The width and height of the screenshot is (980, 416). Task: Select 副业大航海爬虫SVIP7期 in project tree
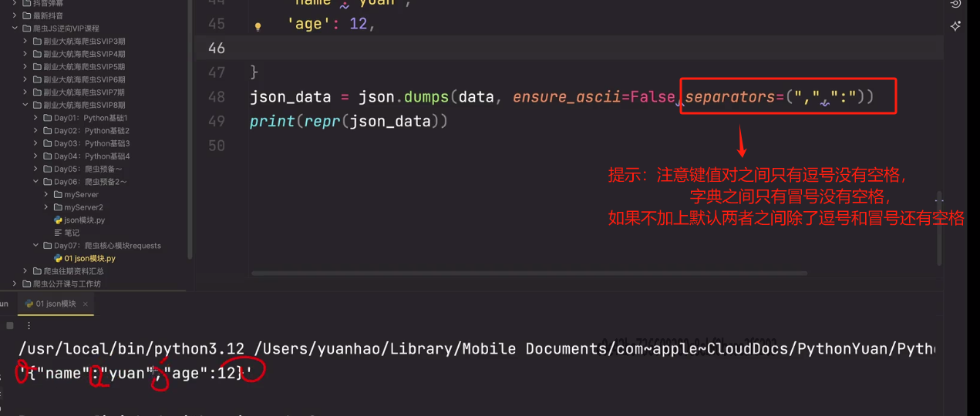[84, 92]
